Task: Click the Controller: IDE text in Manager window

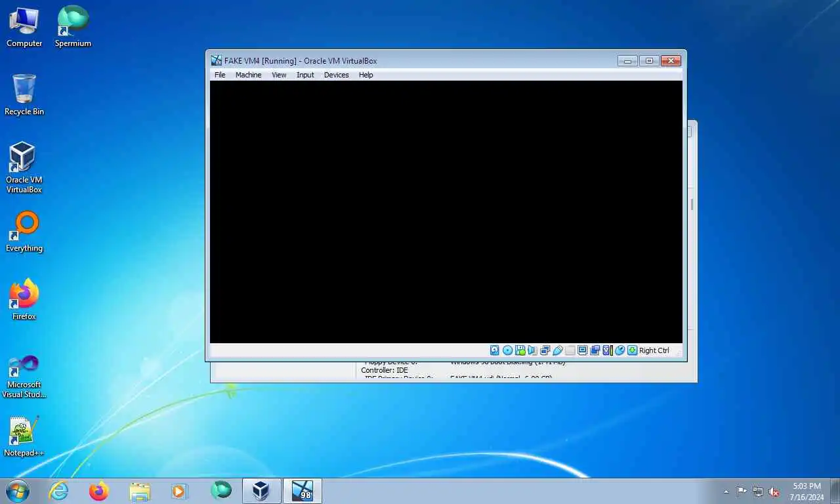Action: (x=385, y=370)
